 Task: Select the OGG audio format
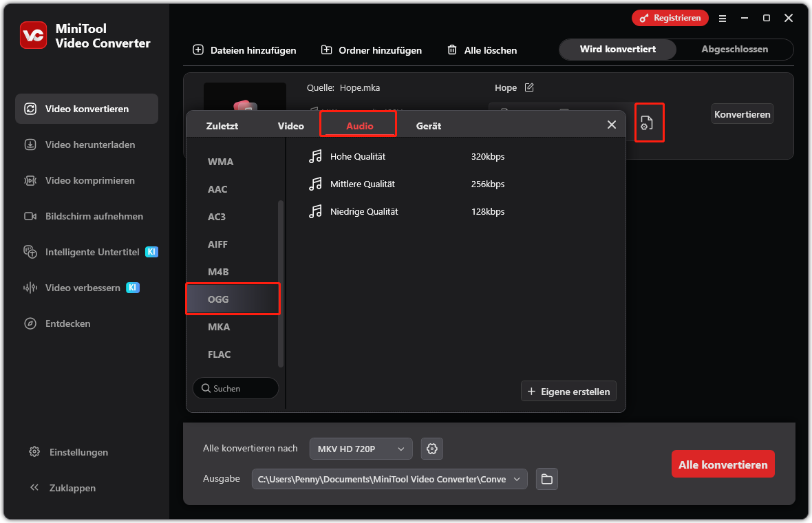click(x=233, y=299)
